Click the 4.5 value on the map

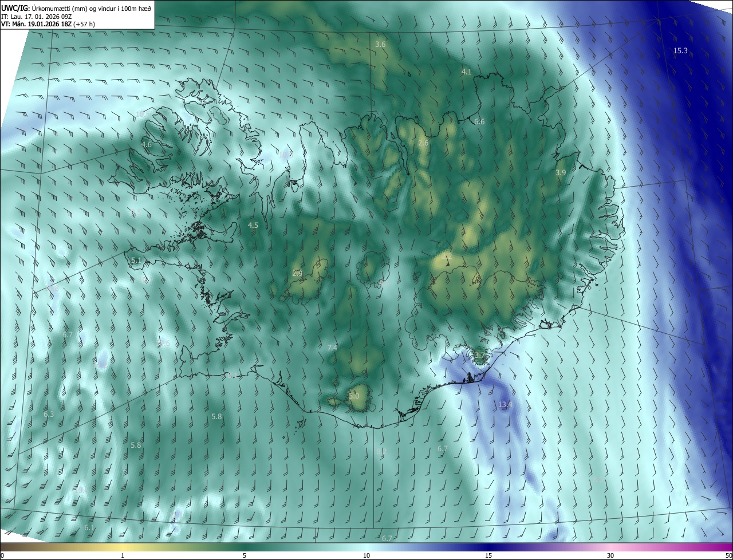(253, 226)
